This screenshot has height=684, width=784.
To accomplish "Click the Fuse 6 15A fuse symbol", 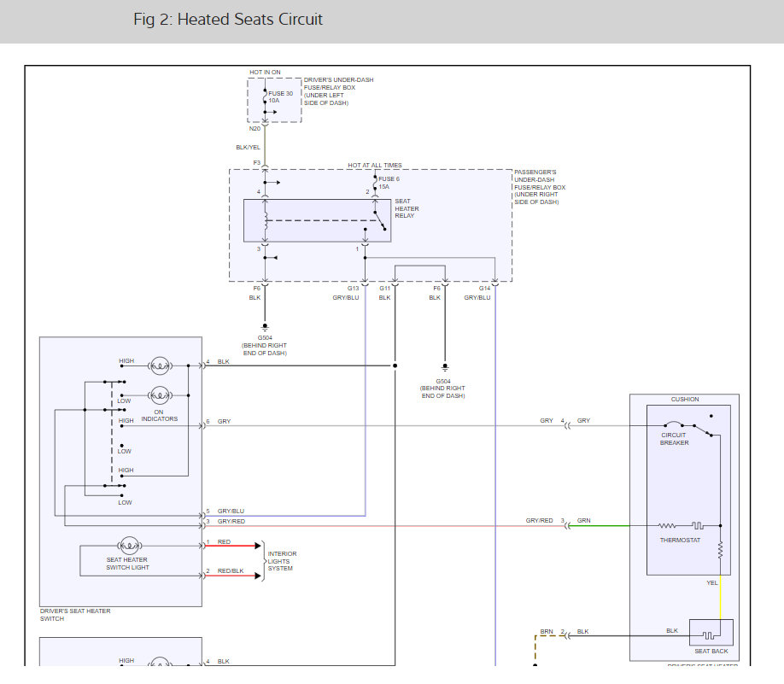I will [x=375, y=183].
